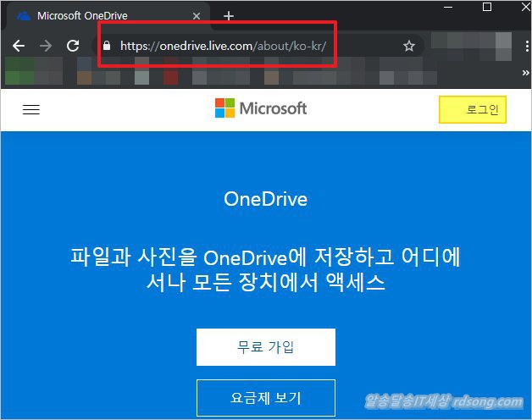
Task: Click the OneDrive heading text
Action: [x=265, y=200]
